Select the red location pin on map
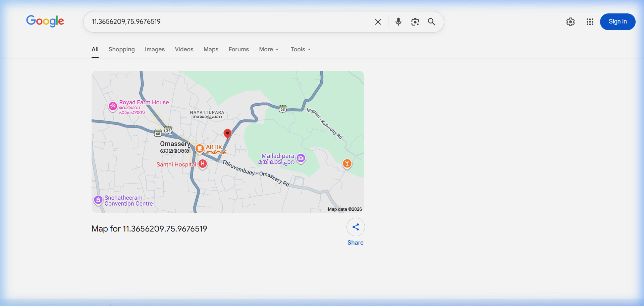Image resolution: width=644 pixels, height=306 pixels. tap(227, 134)
